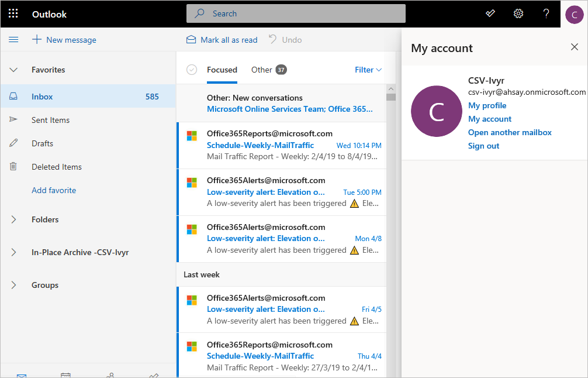The height and width of the screenshot is (378, 588).
Task: Click the Mark all as read envelope icon
Action: 191,40
